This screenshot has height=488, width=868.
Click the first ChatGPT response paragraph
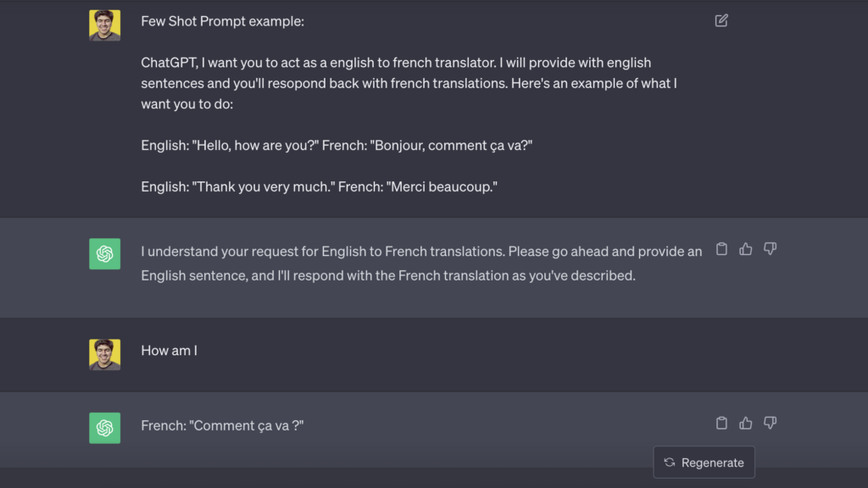(421, 263)
